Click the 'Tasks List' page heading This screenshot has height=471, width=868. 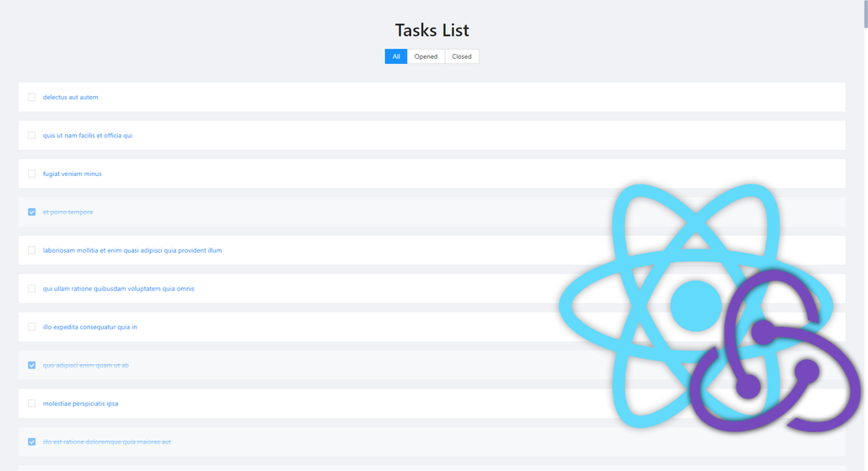coord(432,30)
